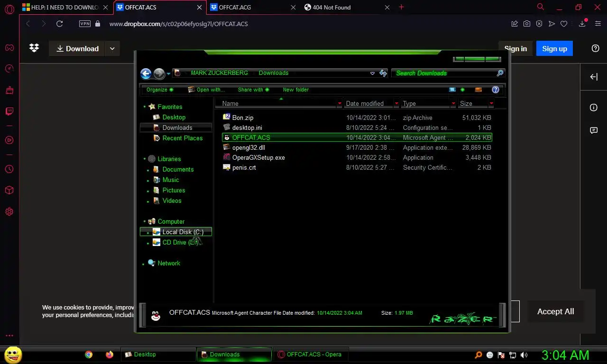The image size is (607, 364).
Task: Click the Opera search magnifier in tab bar
Action: coord(540,7)
